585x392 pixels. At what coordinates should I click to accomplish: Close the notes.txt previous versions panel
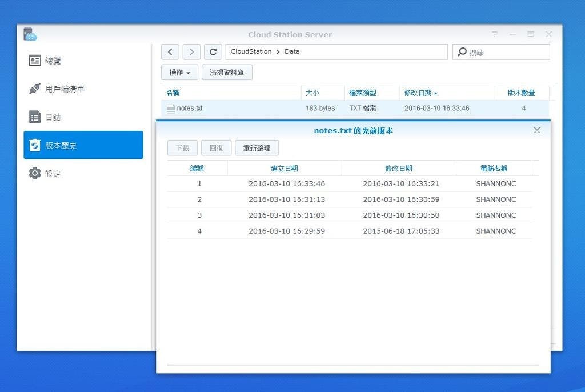[x=537, y=130]
